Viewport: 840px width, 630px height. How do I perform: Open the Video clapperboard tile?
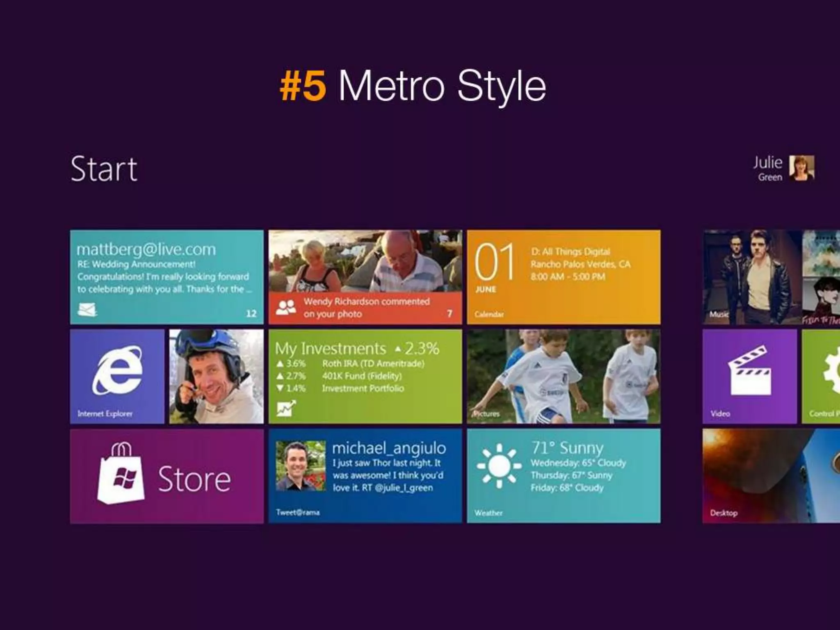[x=749, y=376]
